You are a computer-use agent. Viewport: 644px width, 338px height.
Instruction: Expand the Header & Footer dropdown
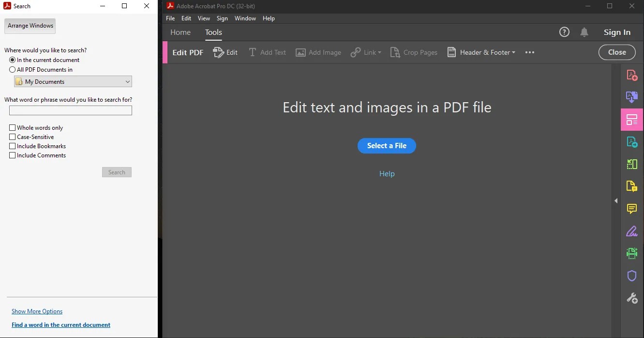pos(513,52)
